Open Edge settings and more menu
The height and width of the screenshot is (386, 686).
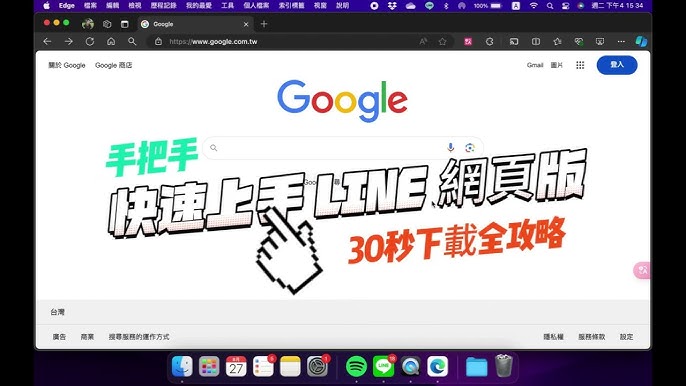click(621, 42)
